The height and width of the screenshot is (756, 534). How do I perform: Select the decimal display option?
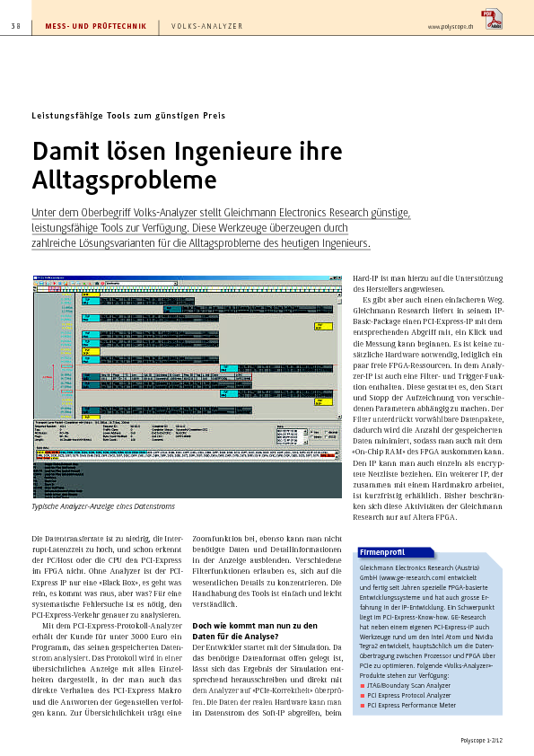327,433
